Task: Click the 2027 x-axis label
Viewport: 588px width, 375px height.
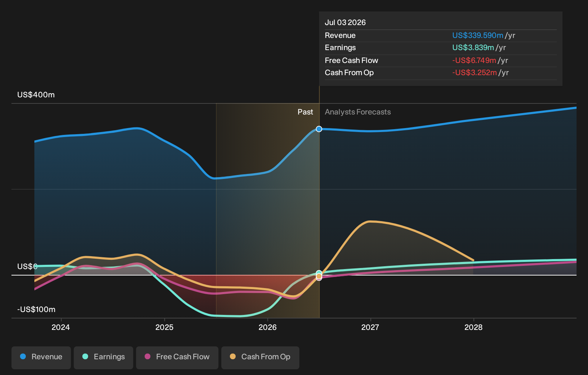Action: tap(370, 327)
